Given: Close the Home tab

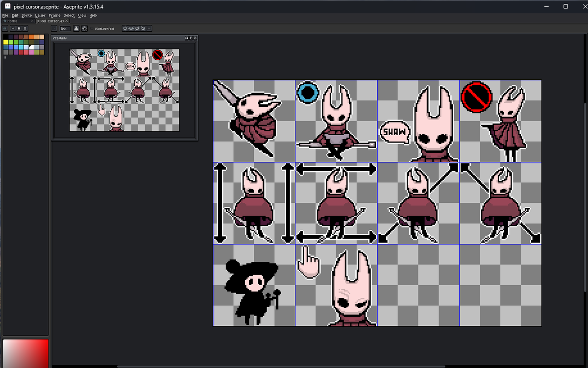Looking at the screenshot, I should (32, 21).
